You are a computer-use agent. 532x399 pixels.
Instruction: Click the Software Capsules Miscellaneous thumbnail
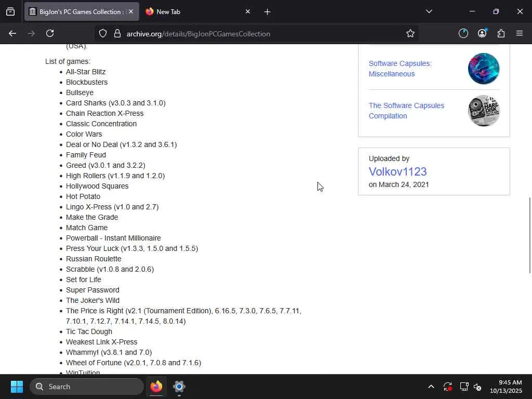click(484, 69)
